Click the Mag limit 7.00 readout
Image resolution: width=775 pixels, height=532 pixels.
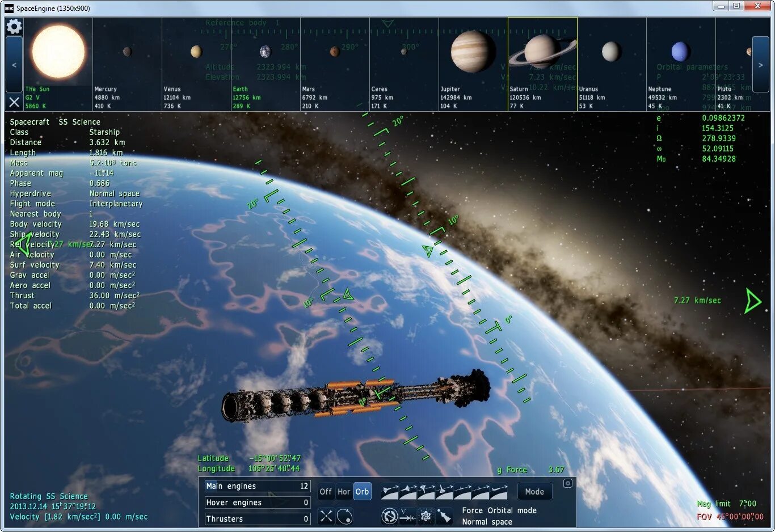point(726,504)
